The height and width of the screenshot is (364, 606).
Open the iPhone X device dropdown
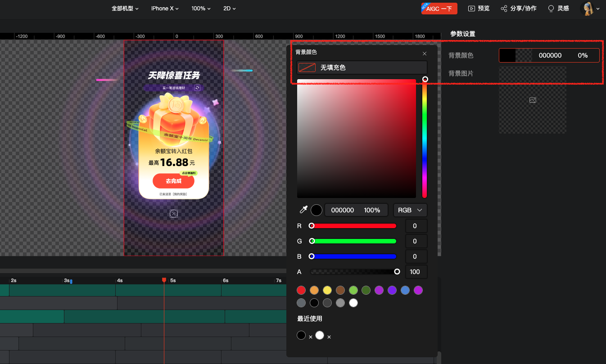[165, 9]
